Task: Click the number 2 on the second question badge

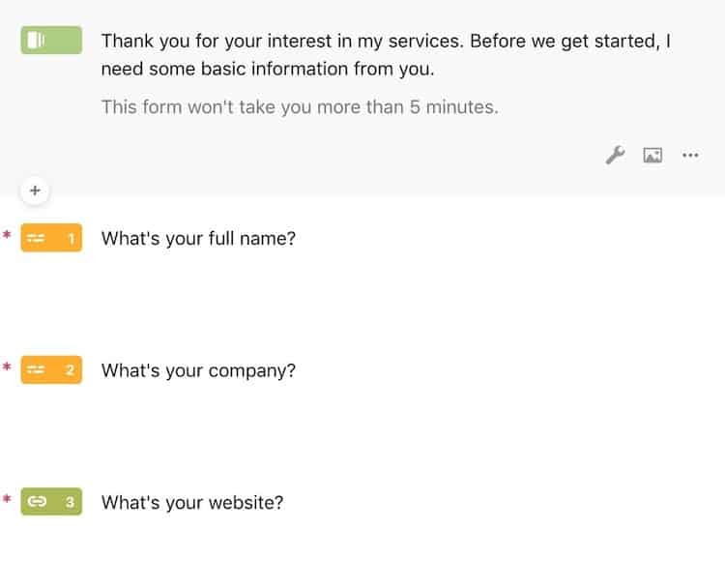Action: [x=70, y=370]
